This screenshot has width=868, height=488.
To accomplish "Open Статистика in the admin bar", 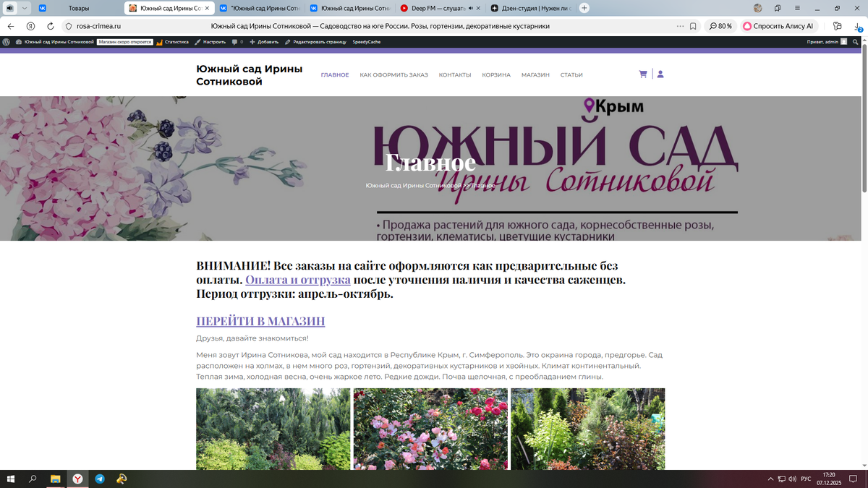I will click(x=172, y=42).
